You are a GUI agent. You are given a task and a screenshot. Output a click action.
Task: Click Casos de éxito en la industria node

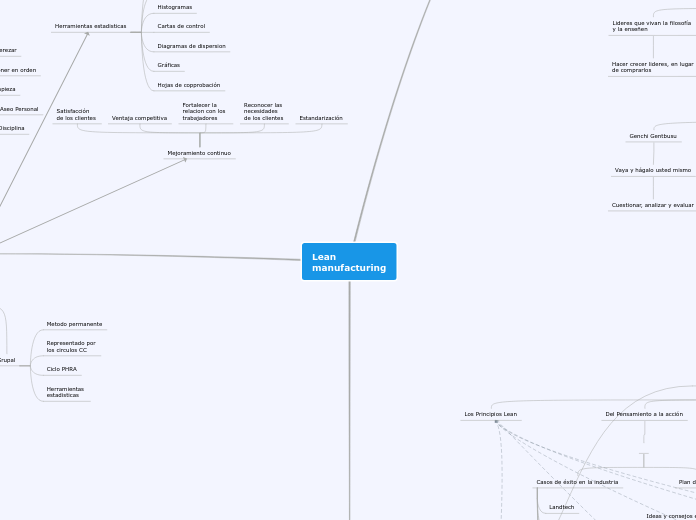[x=577, y=482]
